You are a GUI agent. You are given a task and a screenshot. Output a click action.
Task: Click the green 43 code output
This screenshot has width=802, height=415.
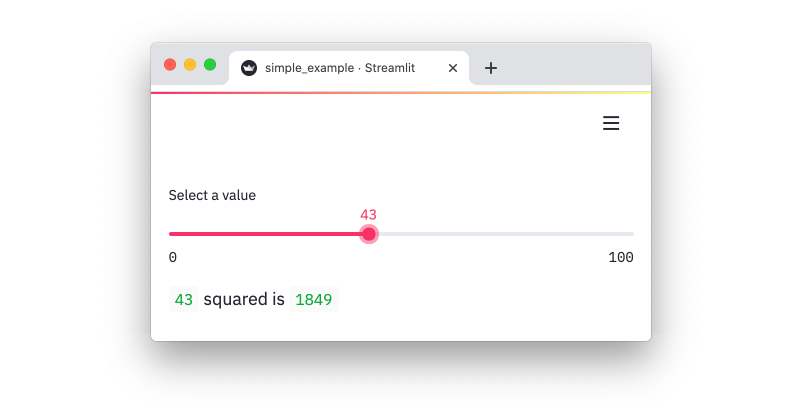[184, 299]
